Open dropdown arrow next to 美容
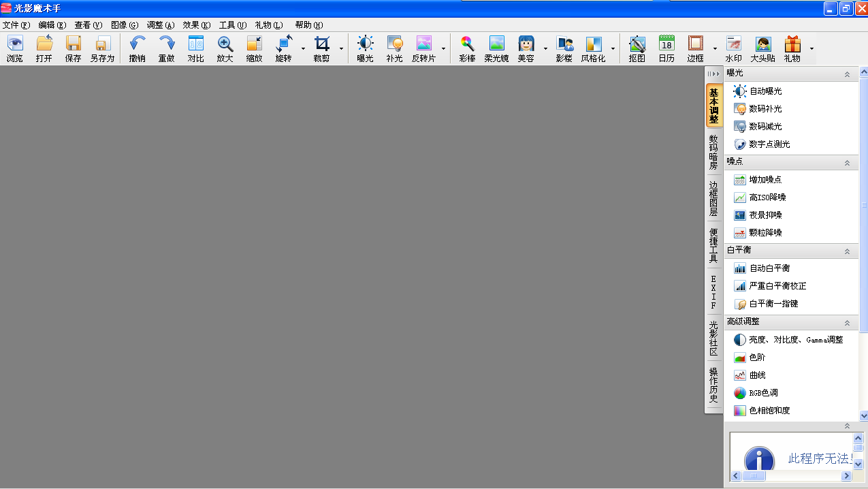The height and width of the screenshot is (489, 868). 545,49
